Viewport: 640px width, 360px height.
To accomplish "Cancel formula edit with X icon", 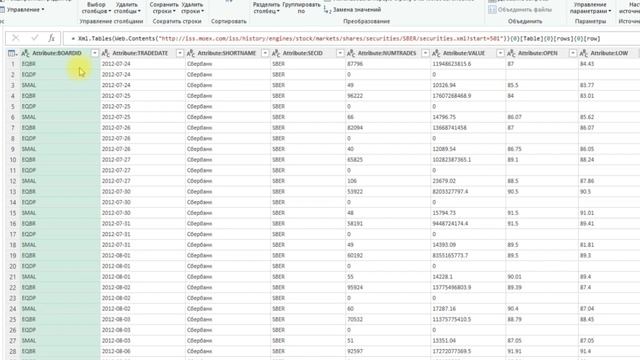I will click(x=16, y=38).
